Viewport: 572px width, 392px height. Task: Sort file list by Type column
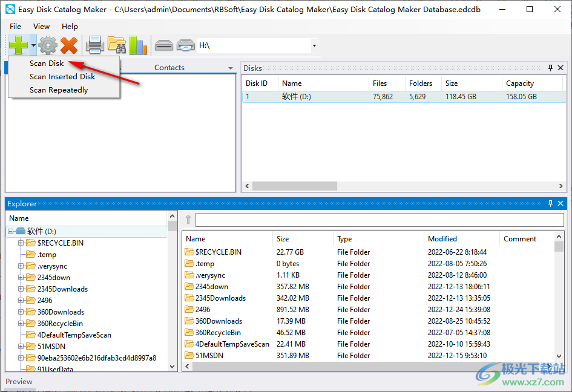(379, 239)
